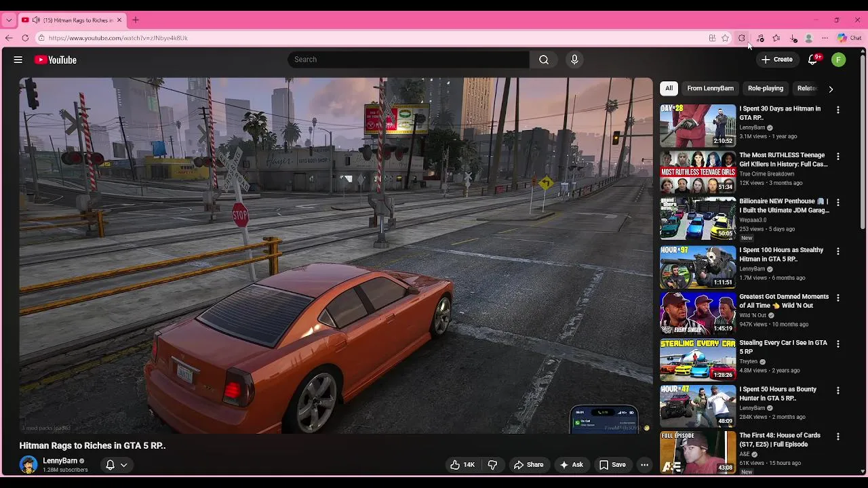Open thumbnail of Billionaire Penthouse video
868x488 pixels.
pyautogui.click(x=698, y=218)
